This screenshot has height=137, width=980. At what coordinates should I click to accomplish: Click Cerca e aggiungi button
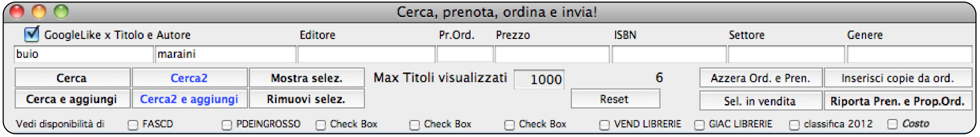72,99
